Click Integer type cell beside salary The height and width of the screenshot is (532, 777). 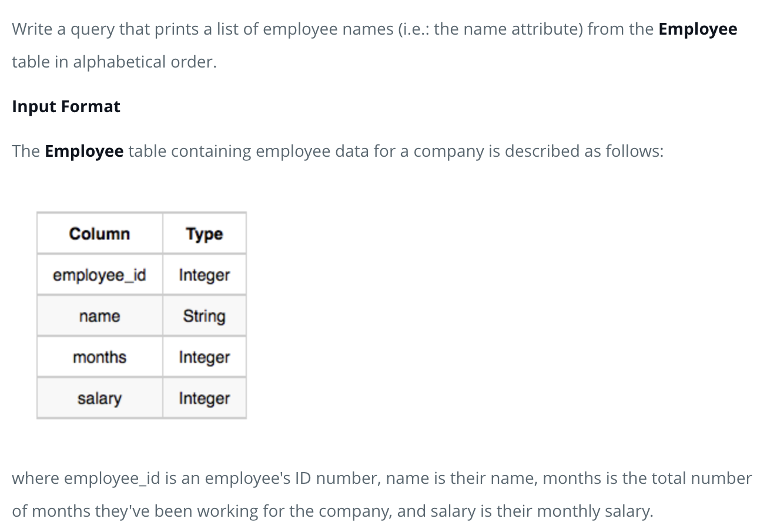(x=204, y=398)
